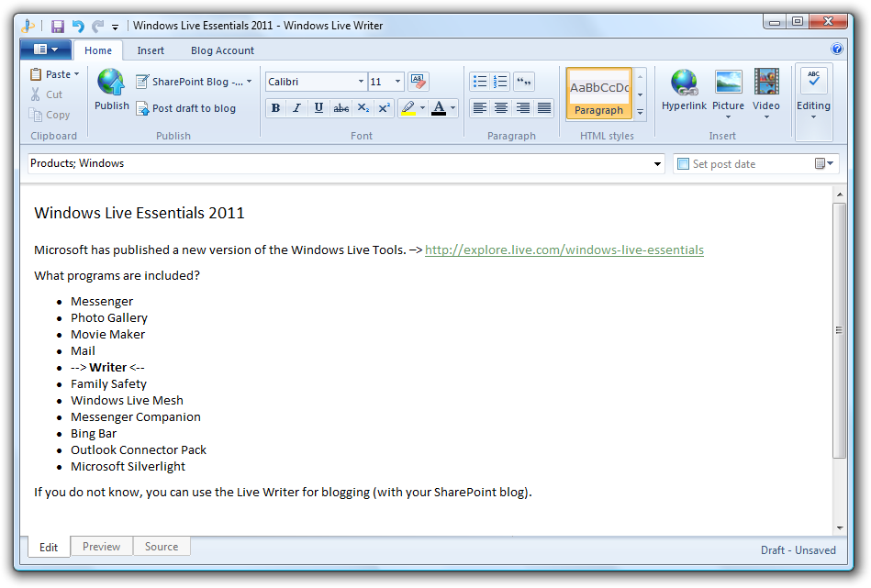
Task: Apply block quote formatting
Action: (524, 82)
